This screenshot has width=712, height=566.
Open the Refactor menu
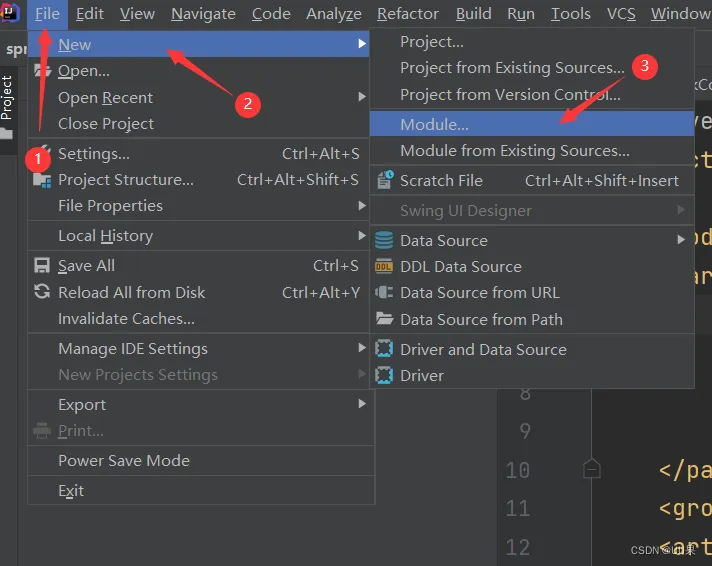click(x=408, y=14)
